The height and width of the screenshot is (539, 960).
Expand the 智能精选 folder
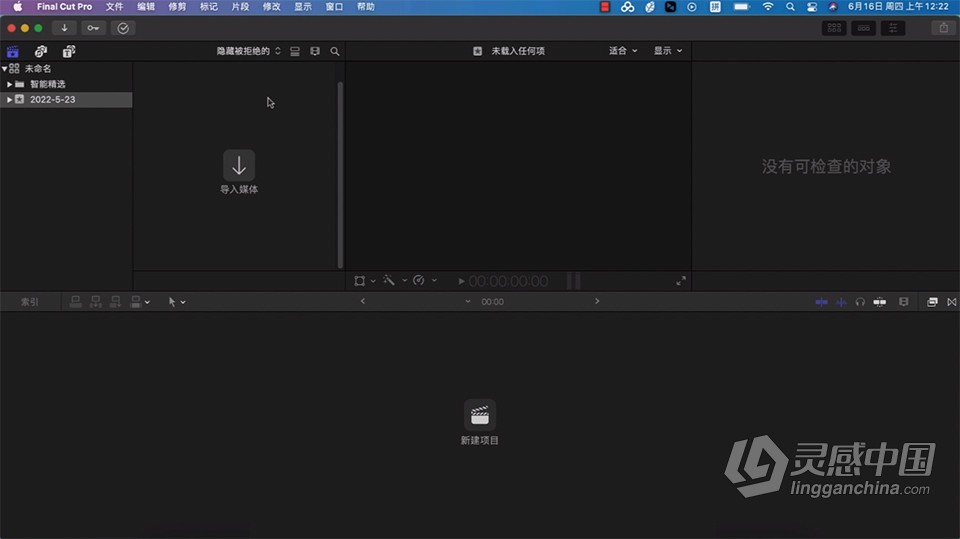tap(9, 84)
